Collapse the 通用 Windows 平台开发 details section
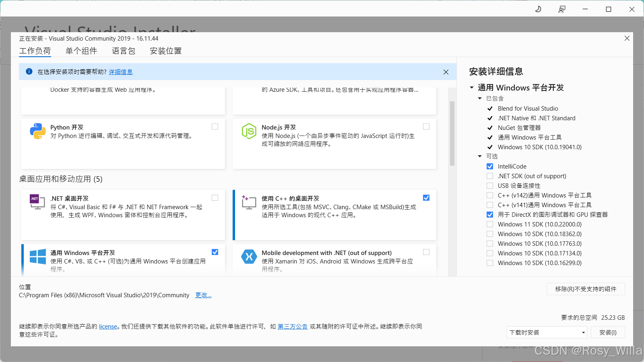This screenshot has width=644, height=362. point(472,88)
